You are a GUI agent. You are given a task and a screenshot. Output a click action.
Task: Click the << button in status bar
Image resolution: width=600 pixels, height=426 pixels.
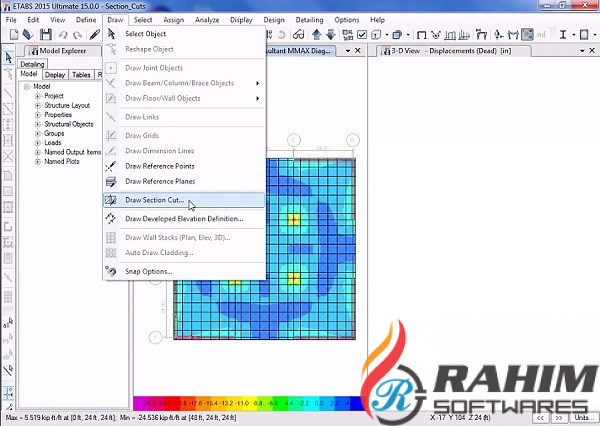[540, 418]
